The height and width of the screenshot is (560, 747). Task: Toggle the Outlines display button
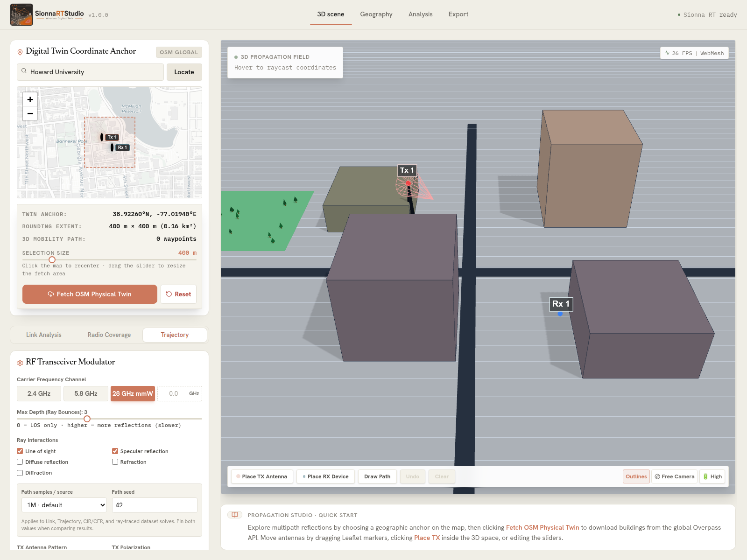[636, 476]
